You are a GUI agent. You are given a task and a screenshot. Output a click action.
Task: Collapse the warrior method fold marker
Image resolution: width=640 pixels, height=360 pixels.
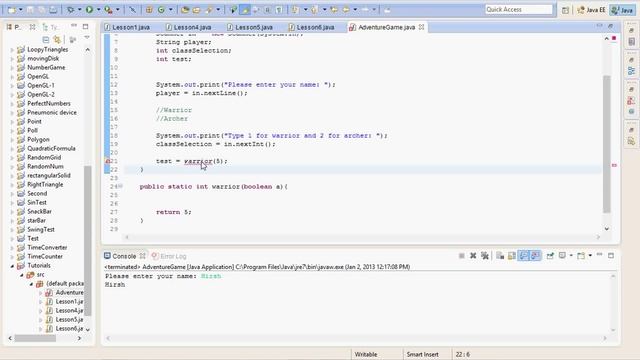[x=120, y=187]
